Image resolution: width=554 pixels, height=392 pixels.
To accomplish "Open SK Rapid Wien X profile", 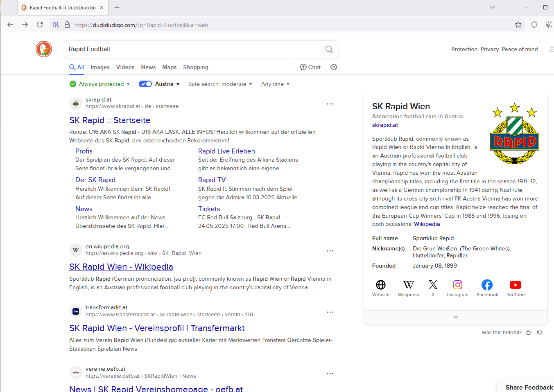I will click(x=433, y=288).
